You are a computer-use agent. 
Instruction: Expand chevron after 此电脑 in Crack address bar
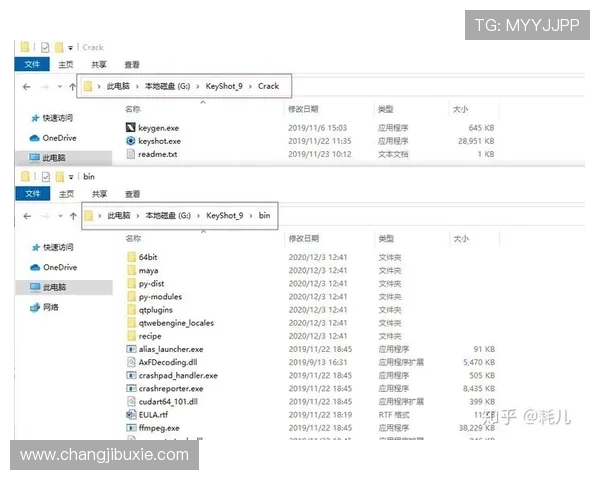tap(137, 87)
